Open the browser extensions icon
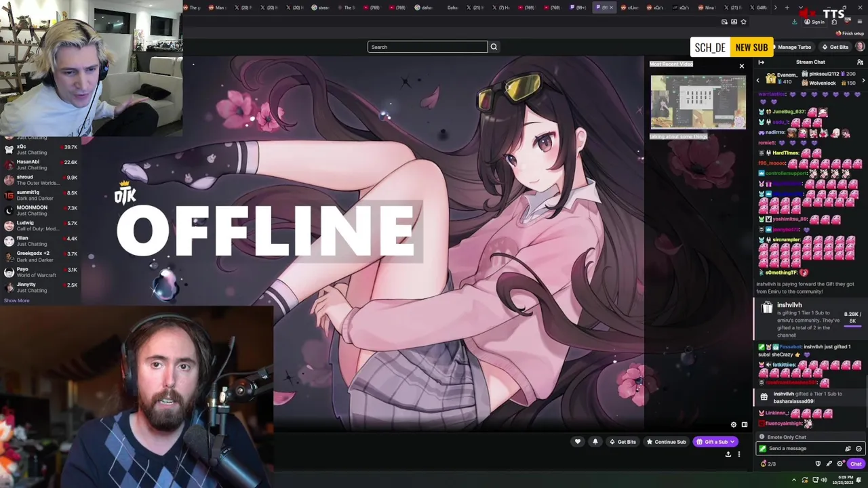This screenshot has height=488, width=868. pos(834,22)
